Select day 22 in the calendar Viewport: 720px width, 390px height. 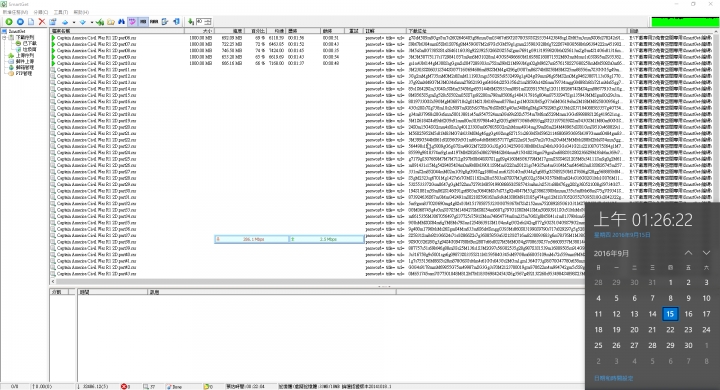pos(670,329)
